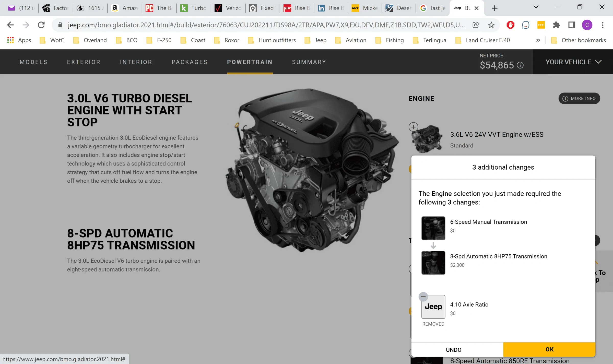Switch to the PACKAGES tab
This screenshot has width=613, height=364.
[x=190, y=62]
